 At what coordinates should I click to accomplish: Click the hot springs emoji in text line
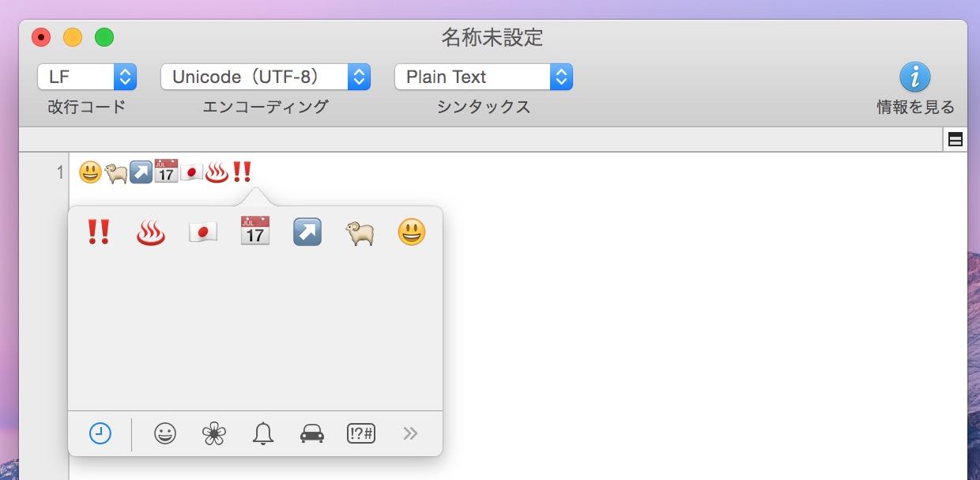point(217,172)
